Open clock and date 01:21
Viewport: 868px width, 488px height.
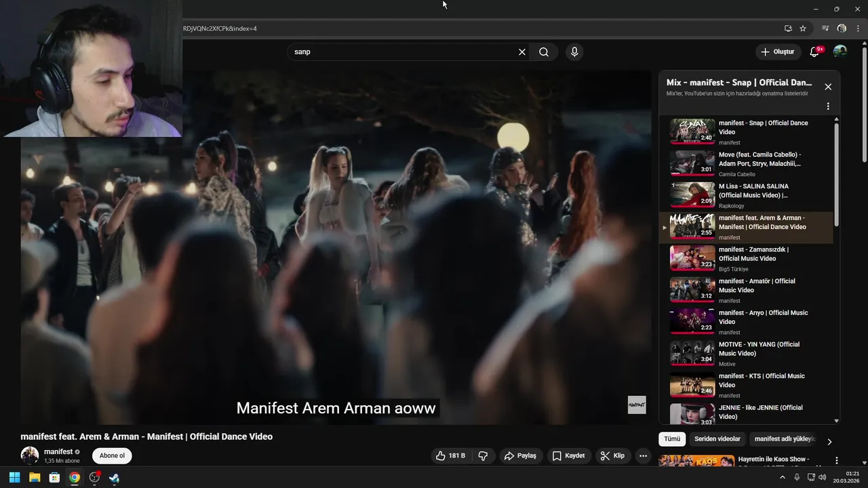[x=846, y=477]
